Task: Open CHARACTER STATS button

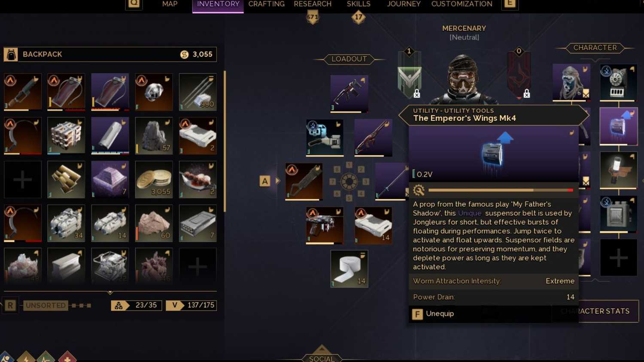Action: pyautogui.click(x=595, y=311)
